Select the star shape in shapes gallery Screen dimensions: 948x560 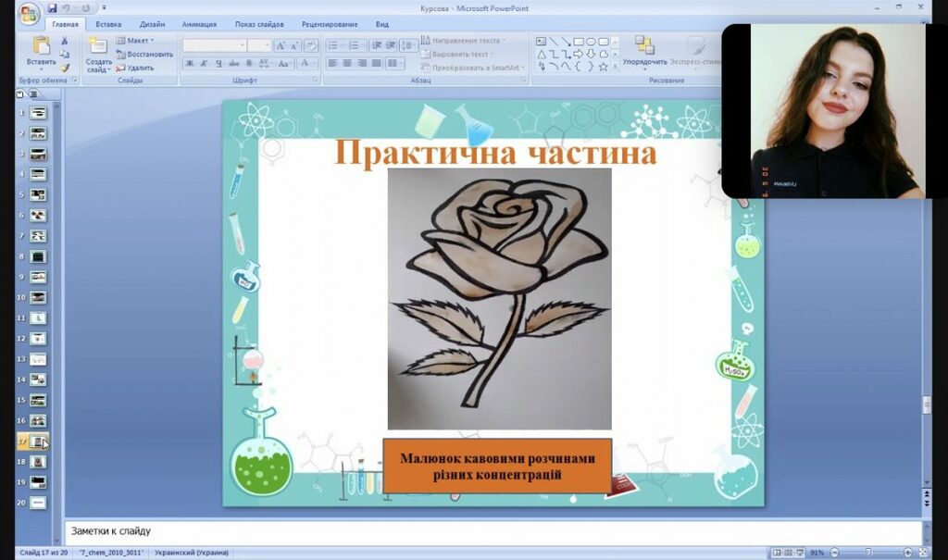[603, 67]
